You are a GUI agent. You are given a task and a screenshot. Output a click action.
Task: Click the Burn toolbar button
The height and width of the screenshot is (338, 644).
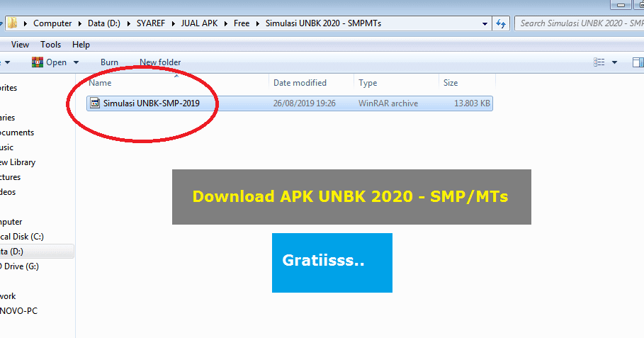pos(109,62)
